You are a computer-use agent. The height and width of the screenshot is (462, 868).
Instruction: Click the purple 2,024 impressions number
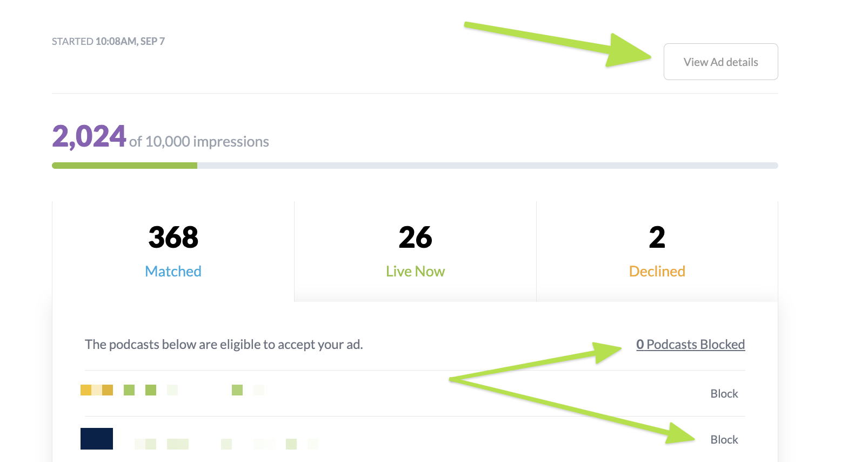pyautogui.click(x=89, y=136)
